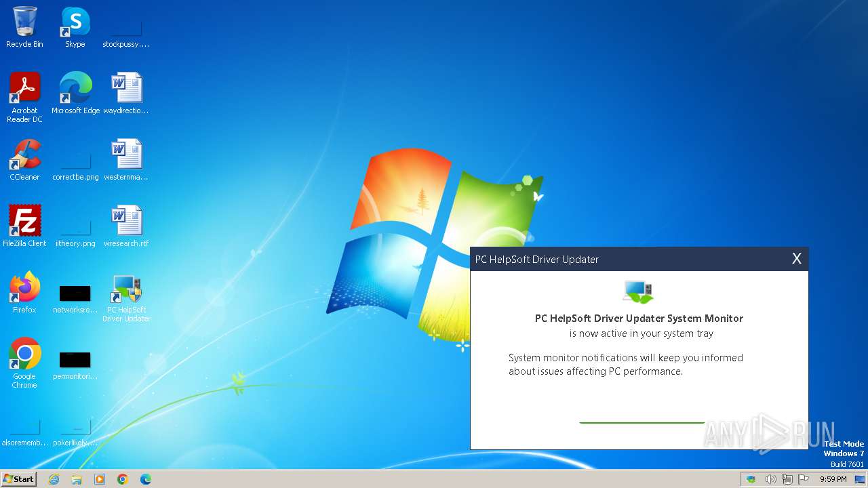Open the network tray icon
The image size is (868, 488).
pyautogui.click(x=787, y=479)
